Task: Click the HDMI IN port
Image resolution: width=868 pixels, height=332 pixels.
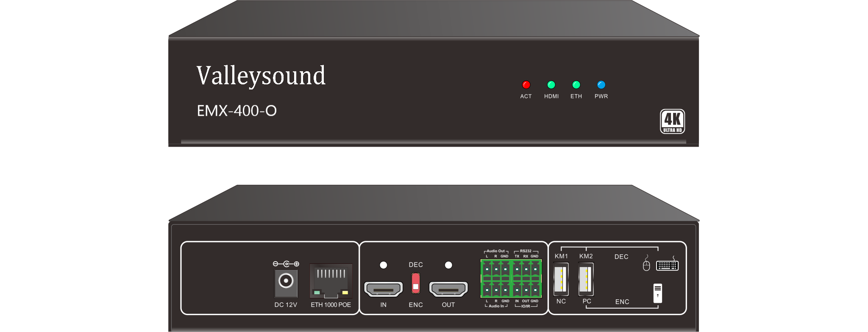Action: point(383,290)
